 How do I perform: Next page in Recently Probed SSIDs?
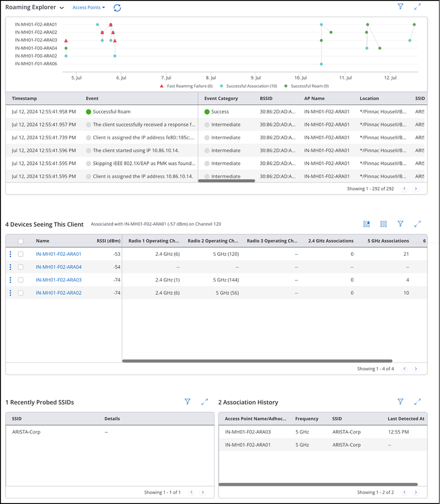(x=203, y=492)
